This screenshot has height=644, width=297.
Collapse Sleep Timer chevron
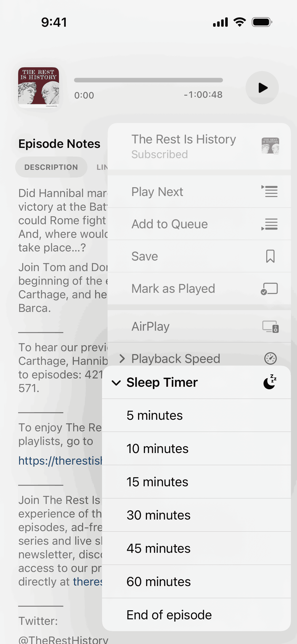pos(116,383)
